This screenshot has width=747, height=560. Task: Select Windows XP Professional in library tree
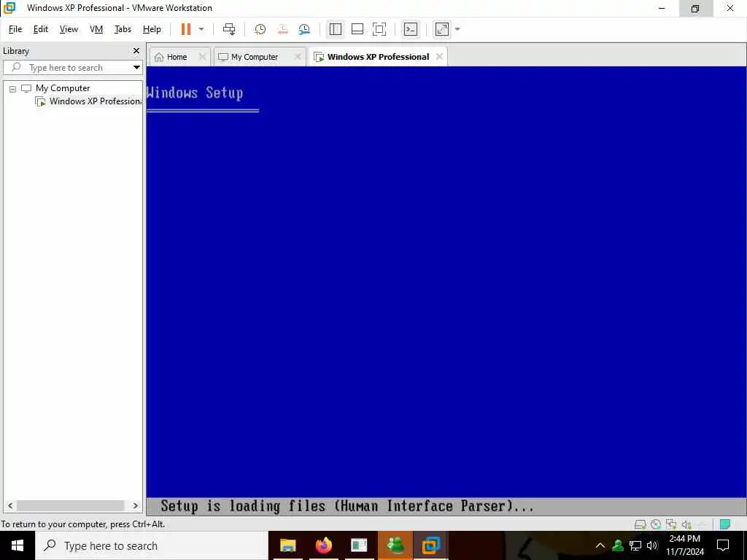click(x=89, y=101)
